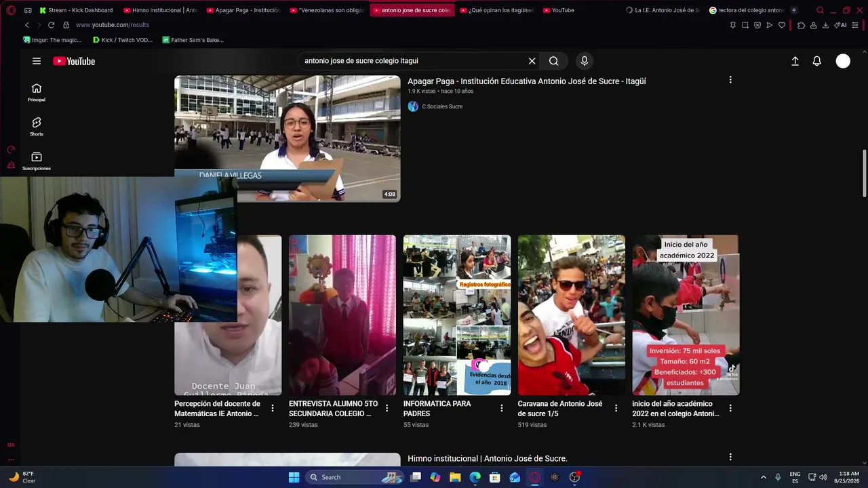Switch to rectora del colegio Google tab
Viewport: 868px width, 488px height.
pos(747,10)
